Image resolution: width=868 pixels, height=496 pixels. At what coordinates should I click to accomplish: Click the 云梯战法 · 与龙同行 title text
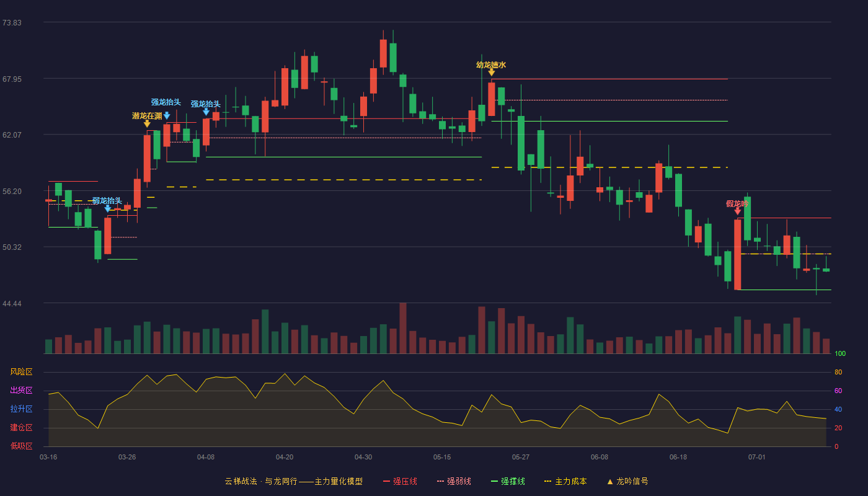pyautogui.click(x=261, y=481)
